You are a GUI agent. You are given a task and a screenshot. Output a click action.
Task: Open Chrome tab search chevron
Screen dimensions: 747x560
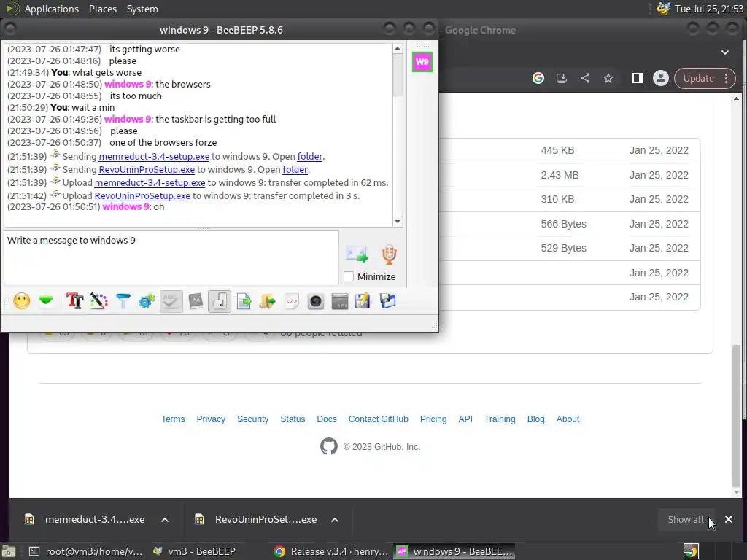click(725, 52)
